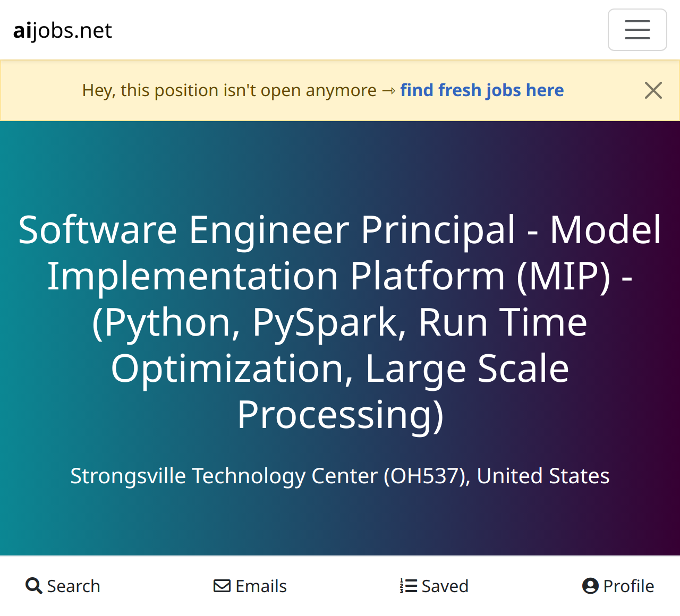
Task: Click the word Processing) in the heading
Action: point(340,415)
